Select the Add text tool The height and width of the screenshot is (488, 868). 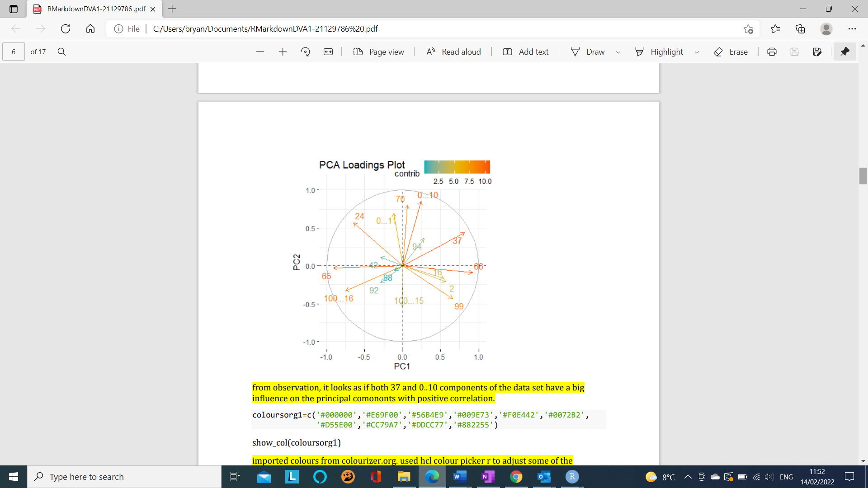(x=525, y=52)
